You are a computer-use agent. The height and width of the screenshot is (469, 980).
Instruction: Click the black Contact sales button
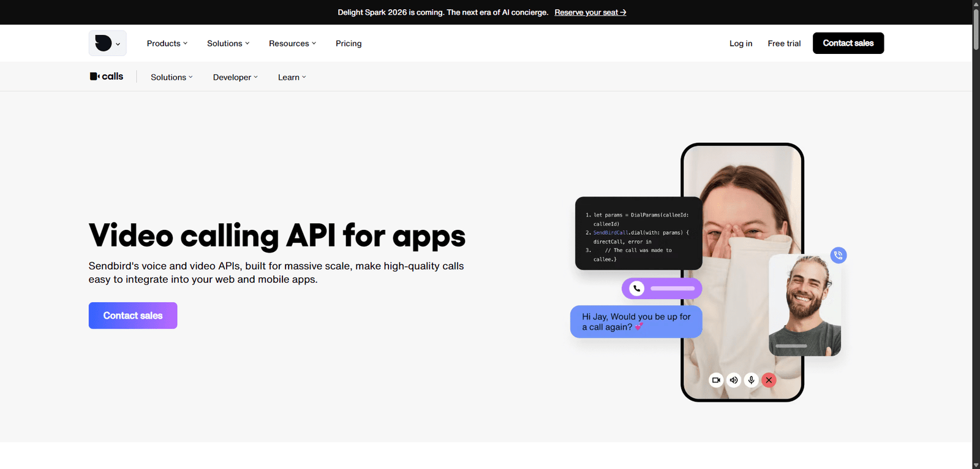pyautogui.click(x=848, y=43)
